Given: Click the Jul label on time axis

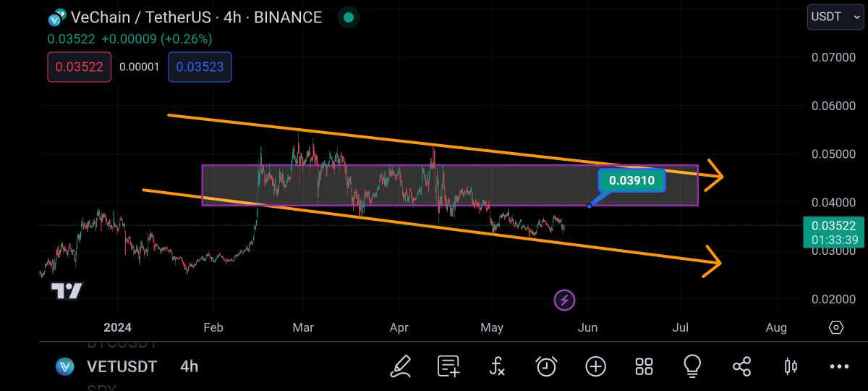Looking at the screenshot, I should click(681, 327).
